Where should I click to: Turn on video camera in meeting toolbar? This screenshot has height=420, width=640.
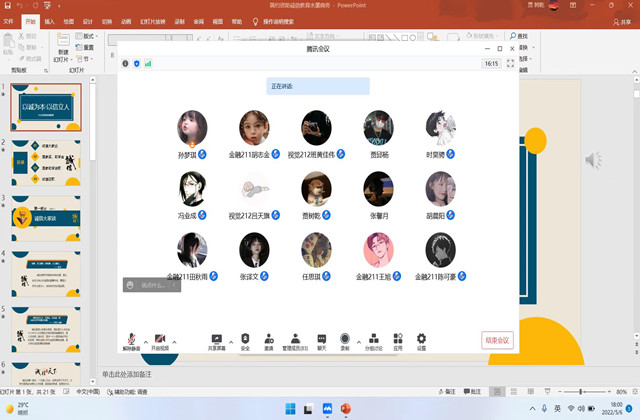pyautogui.click(x=160, y=340)
